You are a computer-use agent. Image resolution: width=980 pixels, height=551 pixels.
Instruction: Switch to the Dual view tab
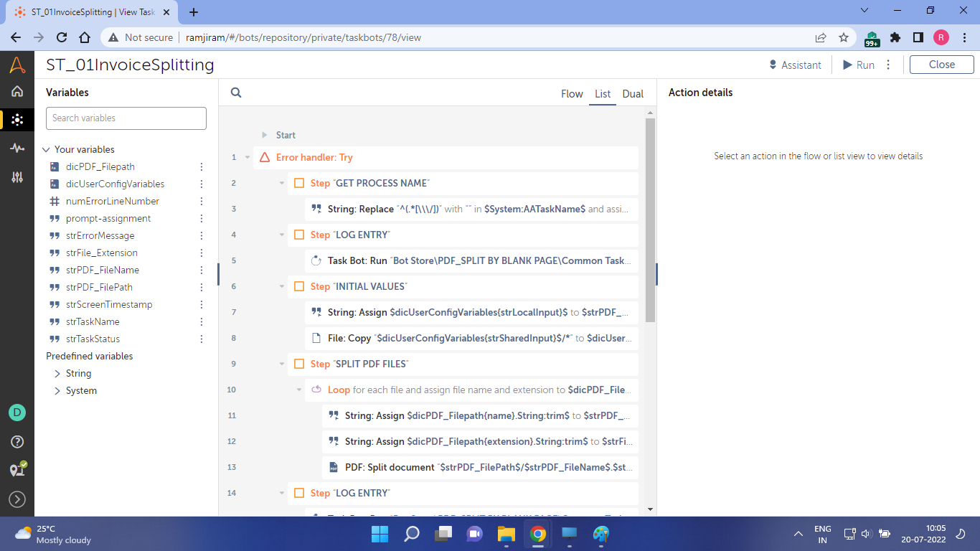[x=633, y=93]
